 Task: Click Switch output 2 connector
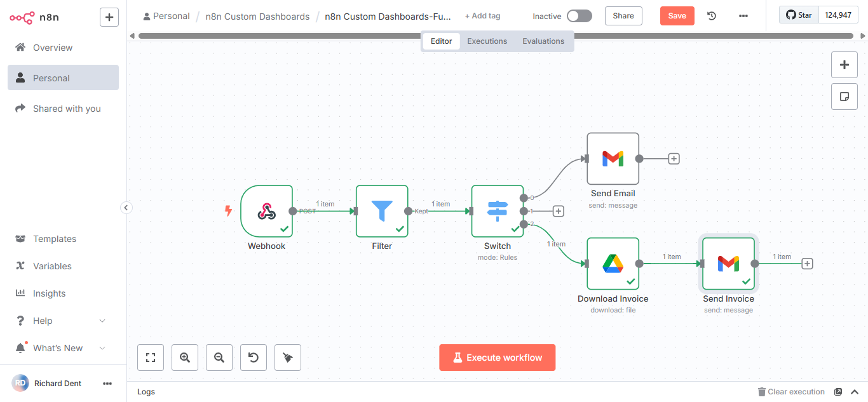[x=524, y=224]
